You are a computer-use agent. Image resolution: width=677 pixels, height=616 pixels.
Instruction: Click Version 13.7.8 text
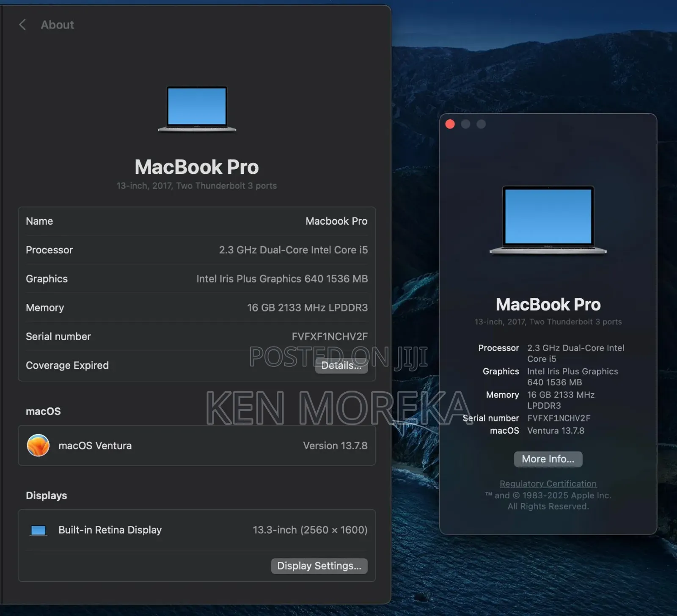coord(335,445)
